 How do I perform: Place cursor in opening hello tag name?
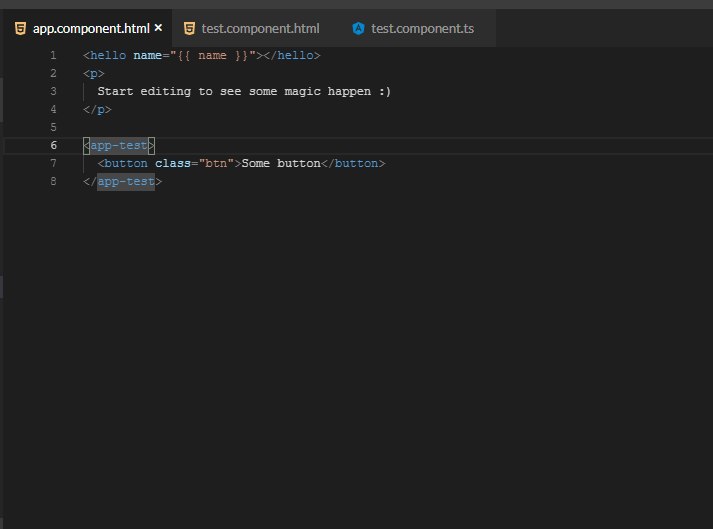(108, 55)
